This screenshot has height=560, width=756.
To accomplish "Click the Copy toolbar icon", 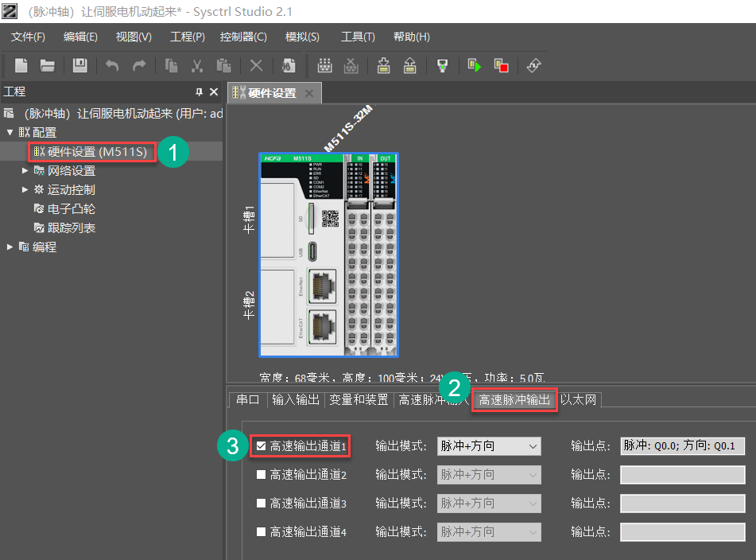I will tap(171, 65).
